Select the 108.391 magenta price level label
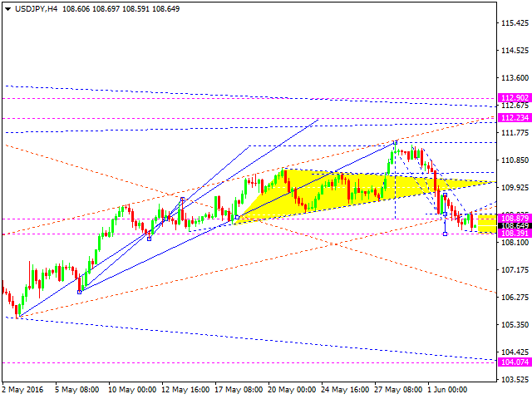 [515, 233]
